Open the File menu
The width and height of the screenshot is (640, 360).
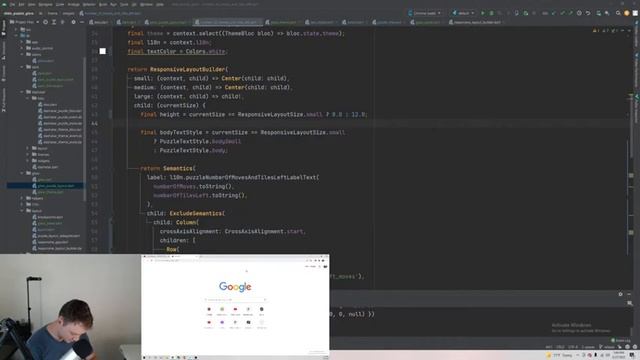click(x=12, y=4)
